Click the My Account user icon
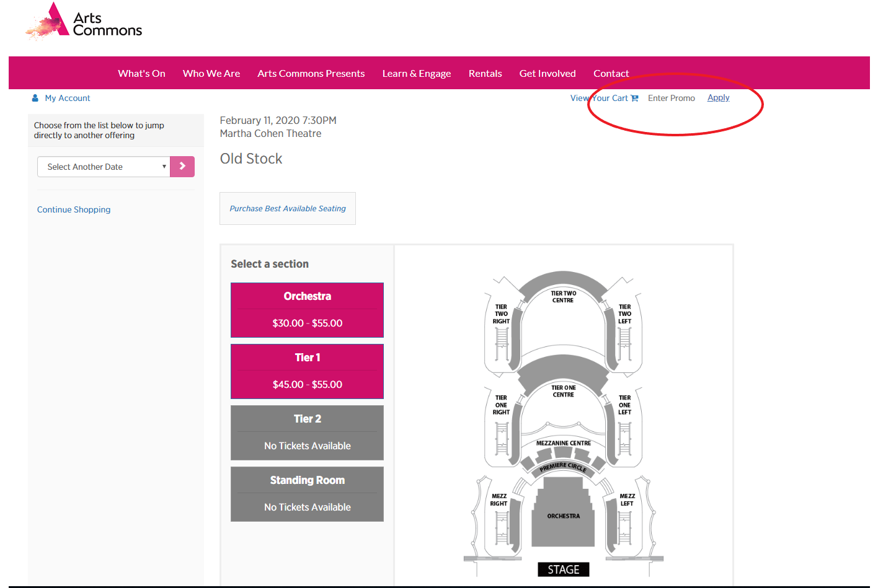 click(x=35, y=98)
